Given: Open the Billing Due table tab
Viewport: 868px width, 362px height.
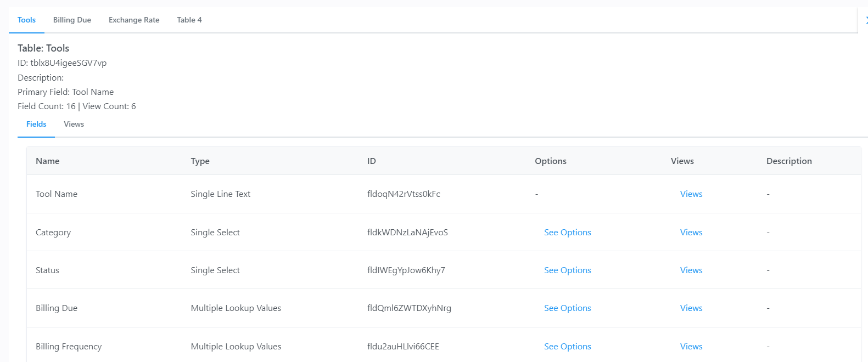Looking at the screenshot, I should 72,20.
